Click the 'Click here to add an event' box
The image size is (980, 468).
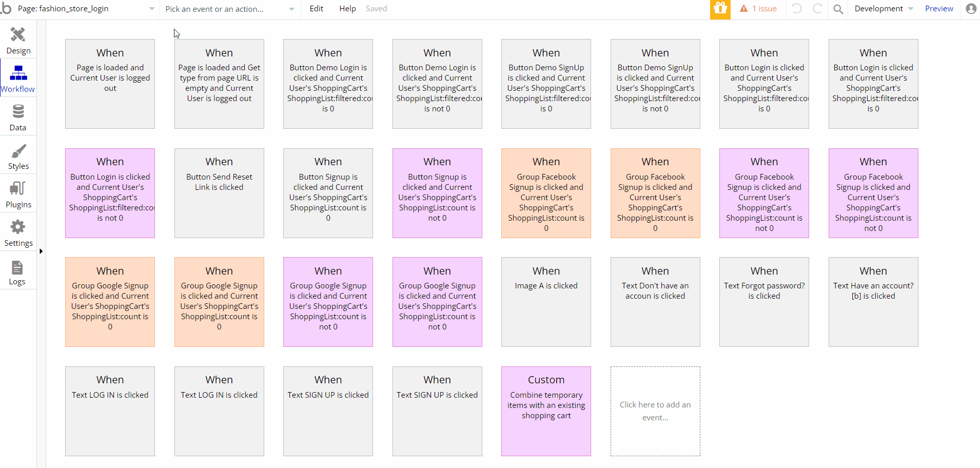(655, 411)
